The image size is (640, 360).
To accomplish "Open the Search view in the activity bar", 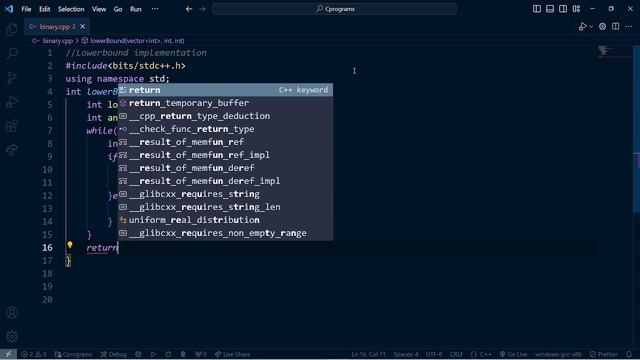I will pyautogui.click(x=12, y=53).
